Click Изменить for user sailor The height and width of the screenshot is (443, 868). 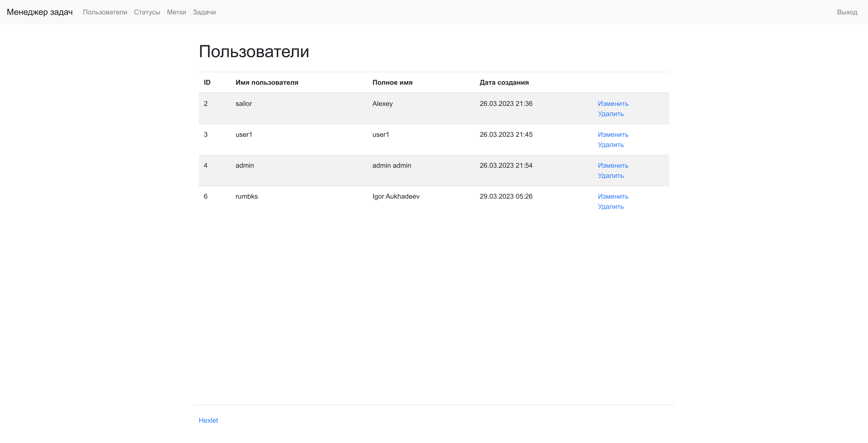click(613, 104)
